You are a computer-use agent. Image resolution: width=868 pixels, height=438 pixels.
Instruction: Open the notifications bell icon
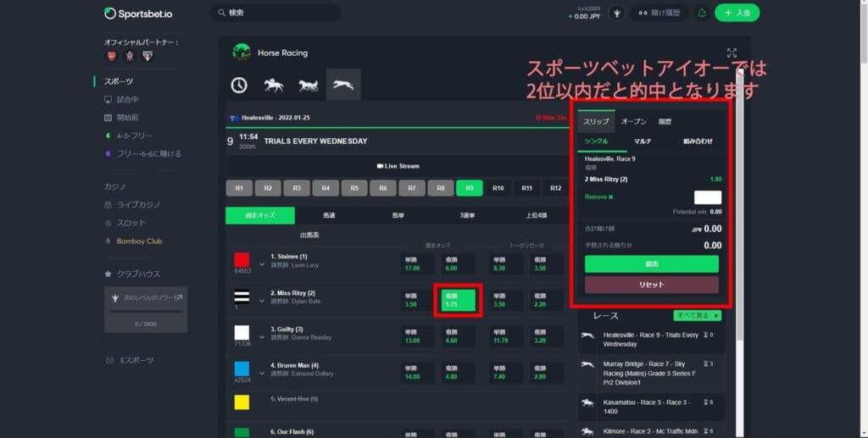point(702,13)
